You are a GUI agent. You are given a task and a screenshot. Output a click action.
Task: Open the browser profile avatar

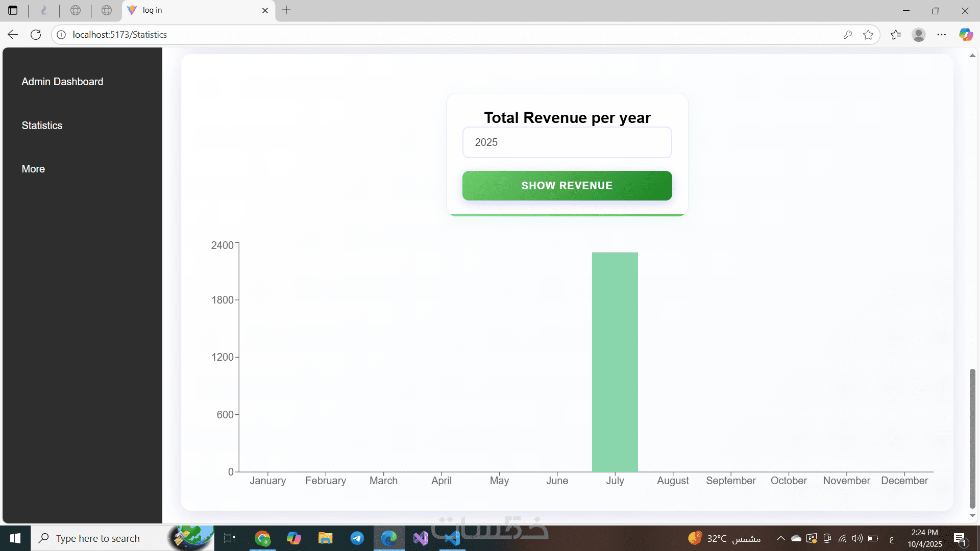coord(919,35)
